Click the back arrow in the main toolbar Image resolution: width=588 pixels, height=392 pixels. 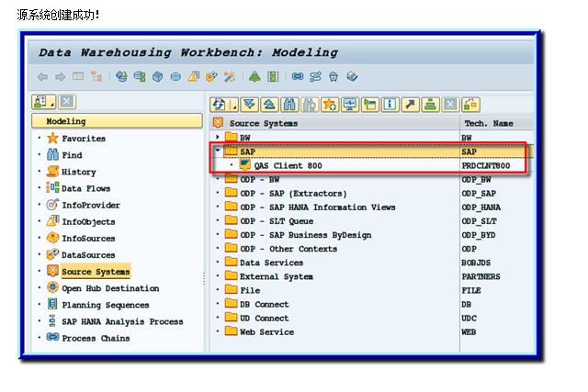[x=42, y=77]
